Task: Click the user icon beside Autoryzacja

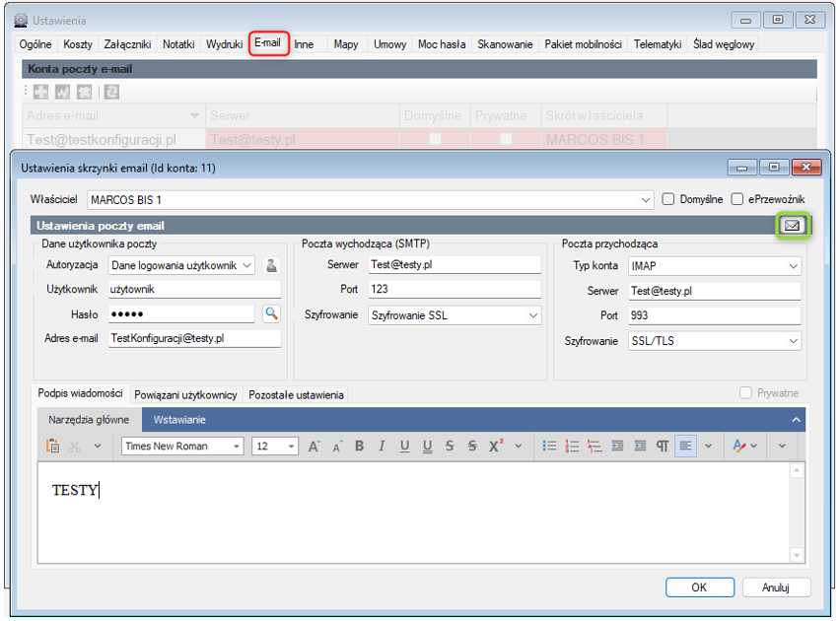Action: point(271,265)
